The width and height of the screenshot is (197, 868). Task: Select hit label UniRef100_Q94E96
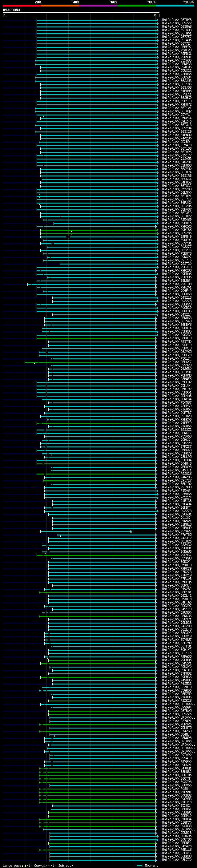coord(177,67)
